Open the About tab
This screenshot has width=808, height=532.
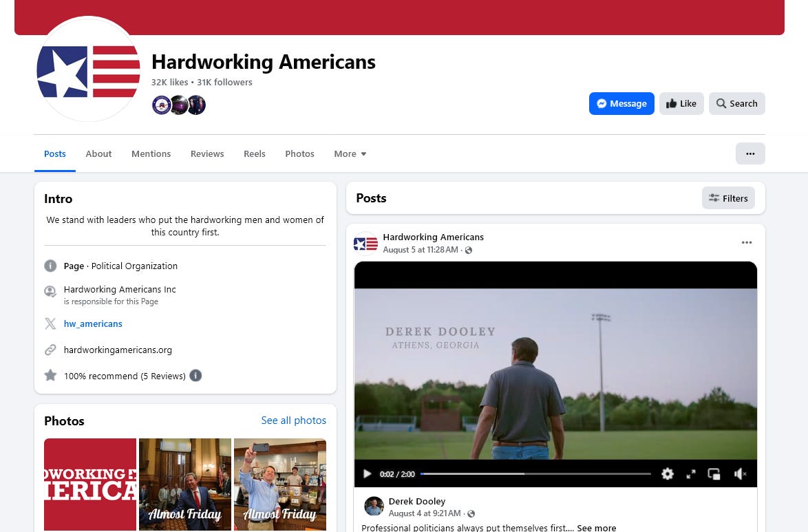tap(98, 153)
